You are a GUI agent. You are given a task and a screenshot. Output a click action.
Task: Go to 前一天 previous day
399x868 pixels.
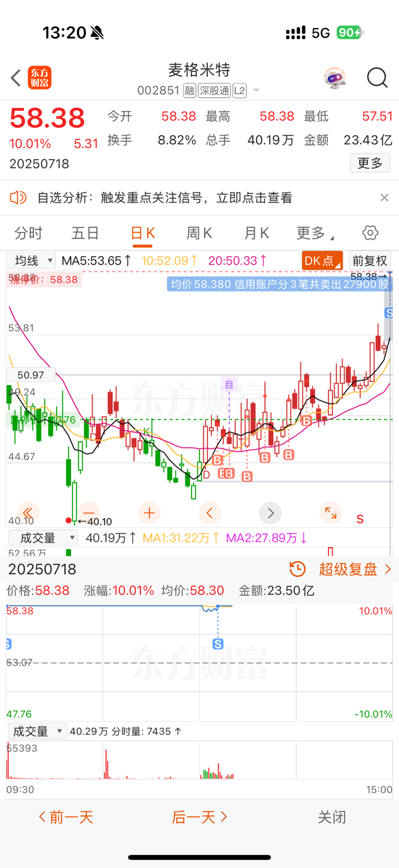[x=66, y=817]
